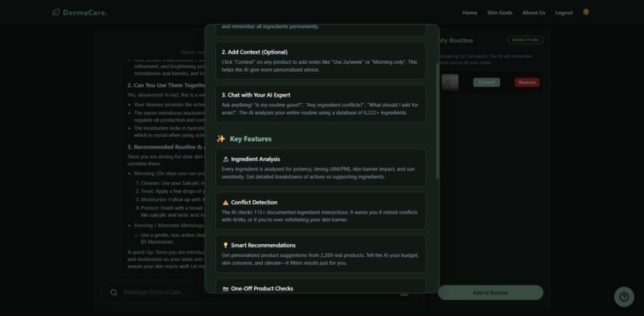Click the One-Off Product Checks title
The width and height of the screenshot is (644, 316).
pyautogui.click(x=262, y=289)
